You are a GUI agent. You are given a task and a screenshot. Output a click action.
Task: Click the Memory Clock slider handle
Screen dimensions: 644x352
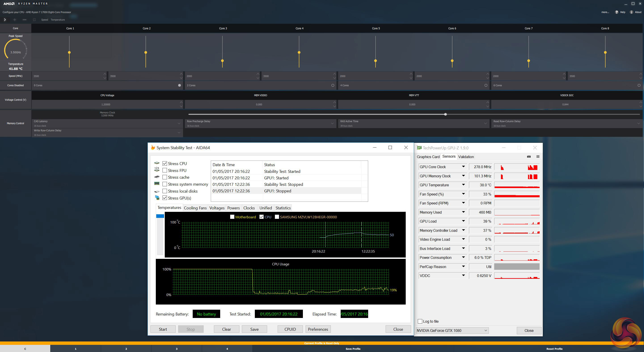click(445, 114)
